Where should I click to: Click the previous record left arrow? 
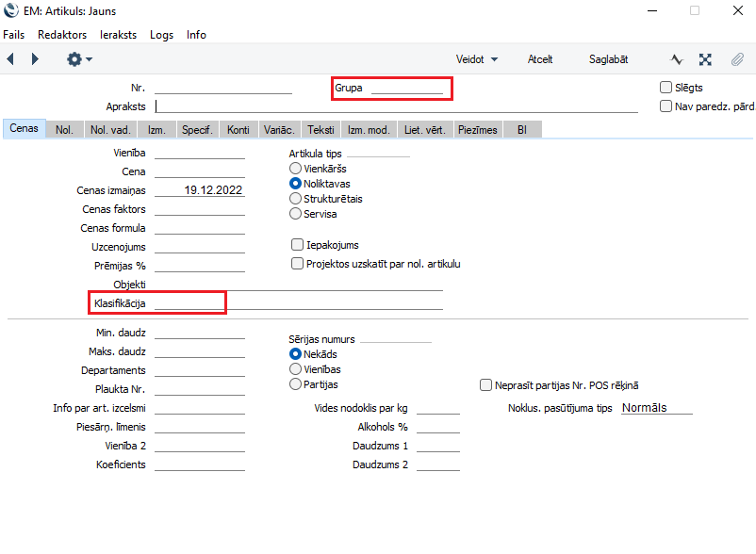click(10, 59)
